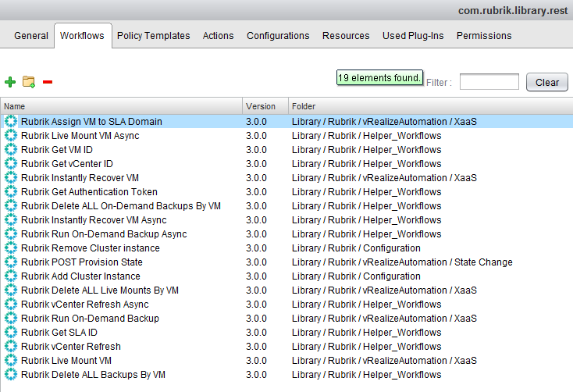Switch to Policy Templates tab
The width and height of the screenshot is (573, 392).
154,36
